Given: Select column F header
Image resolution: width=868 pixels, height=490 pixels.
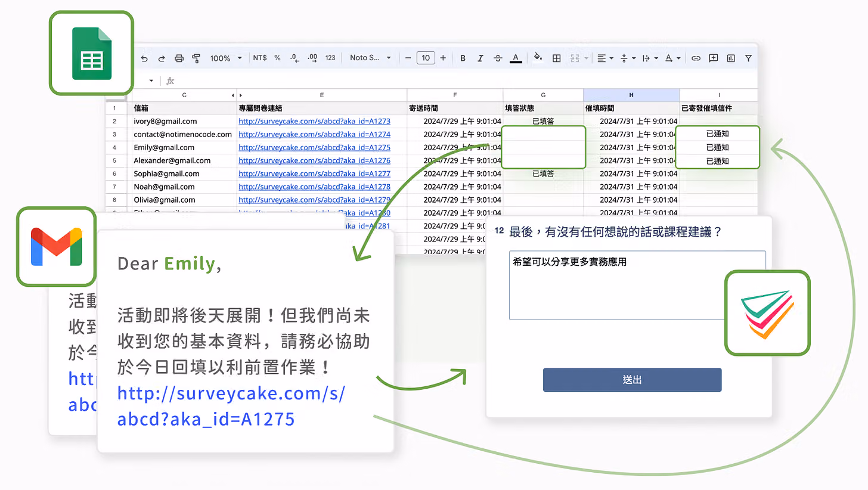Looking at the screenshot, I should (455, 95).
